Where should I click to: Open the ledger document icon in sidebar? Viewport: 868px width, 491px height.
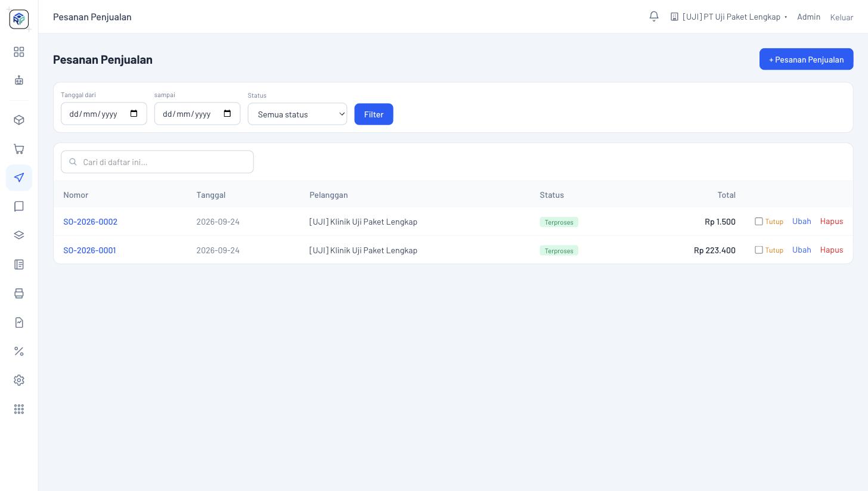(19, 264)
